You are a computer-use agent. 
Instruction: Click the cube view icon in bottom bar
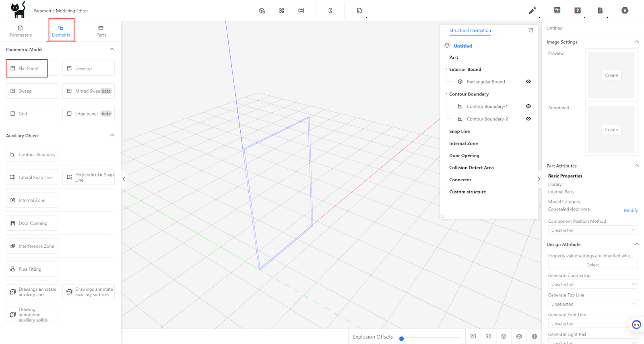coord(504,336)
